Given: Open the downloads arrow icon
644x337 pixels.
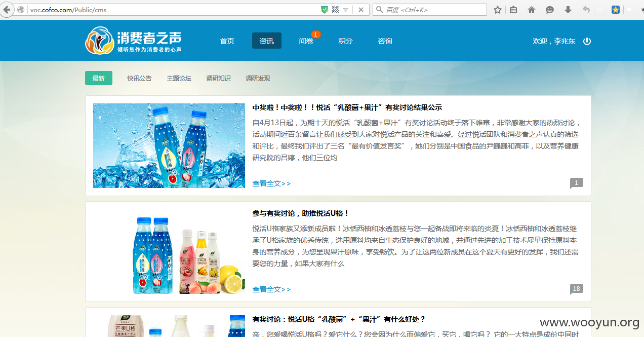Looking at the screenshot, I should (568, 10).
